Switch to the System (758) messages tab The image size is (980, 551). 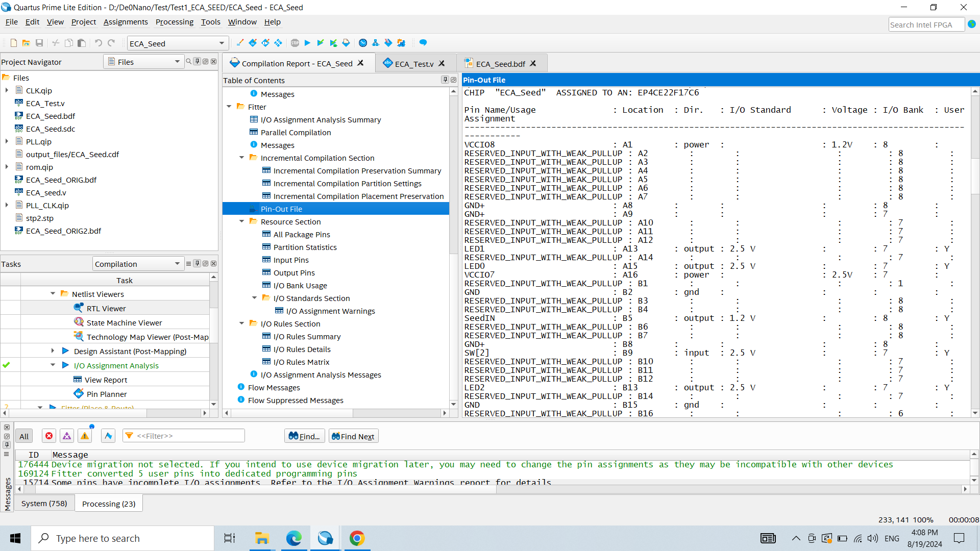[44, 504]
